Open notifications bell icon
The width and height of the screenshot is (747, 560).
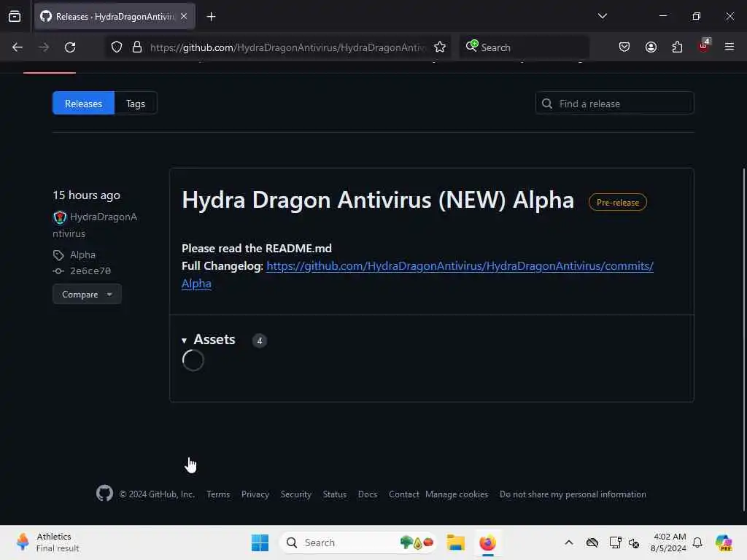click(697, 542)
